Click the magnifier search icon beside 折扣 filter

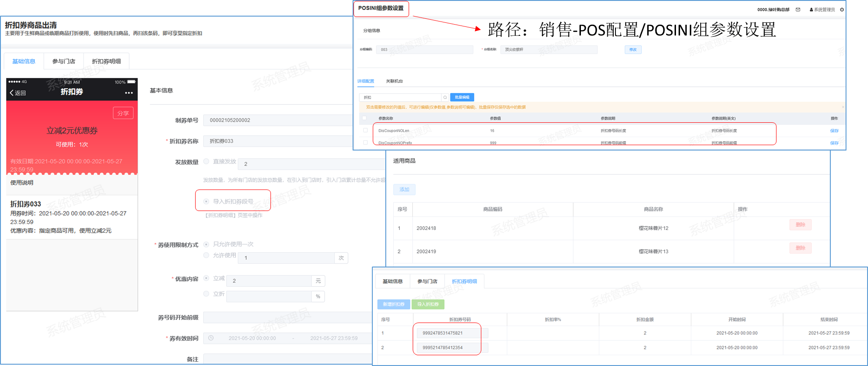click(x=445, y=97)
